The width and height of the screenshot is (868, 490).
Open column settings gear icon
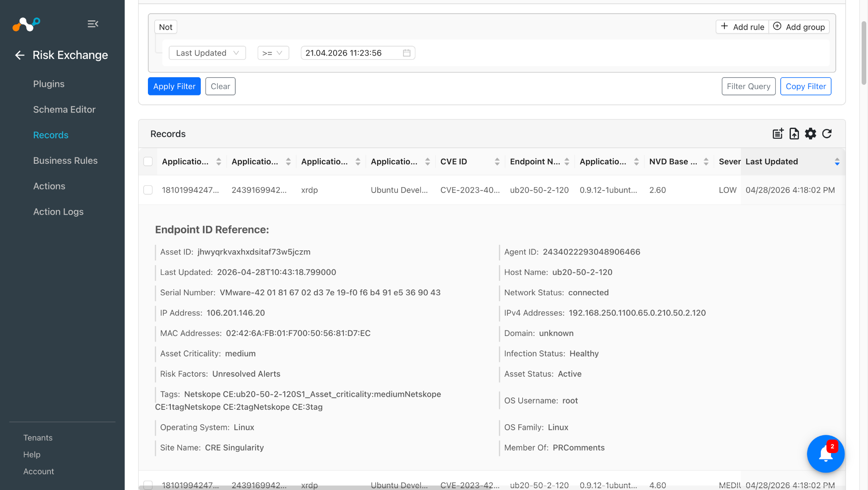tap(810, 134)
